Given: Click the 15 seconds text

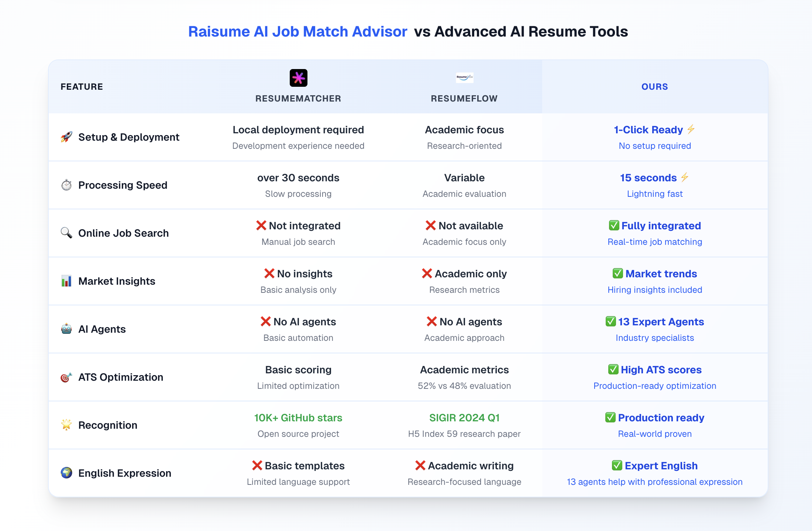Looking at the screenshot, I should click(648, 178).
